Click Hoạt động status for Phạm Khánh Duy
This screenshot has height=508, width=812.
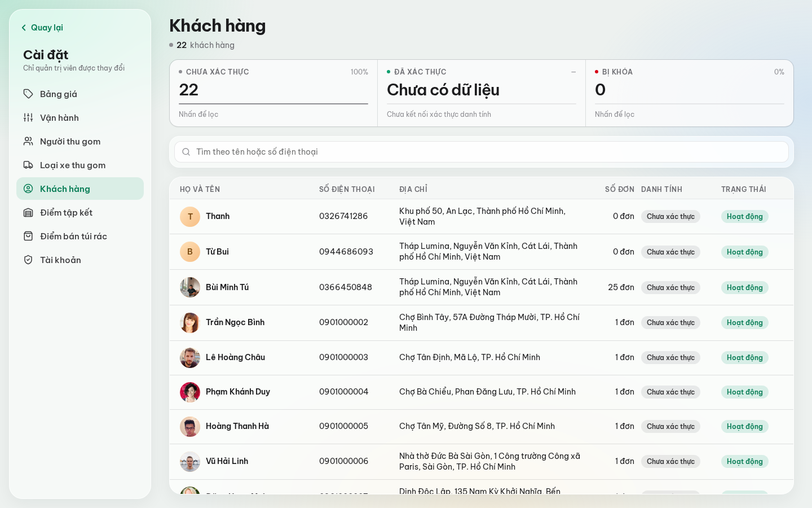pos(744,392)
